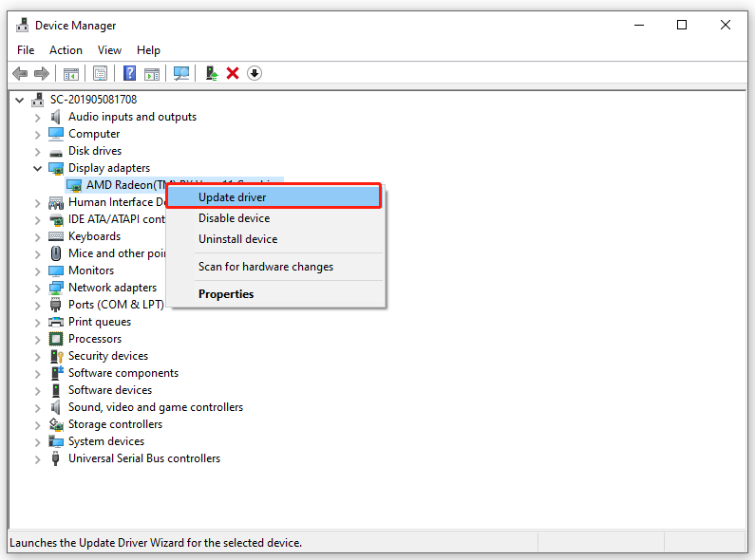Screen dimensions: 755x560
Task: Click the Audio inputs and outputs speaker icon
Action: [x=56, y=117]
